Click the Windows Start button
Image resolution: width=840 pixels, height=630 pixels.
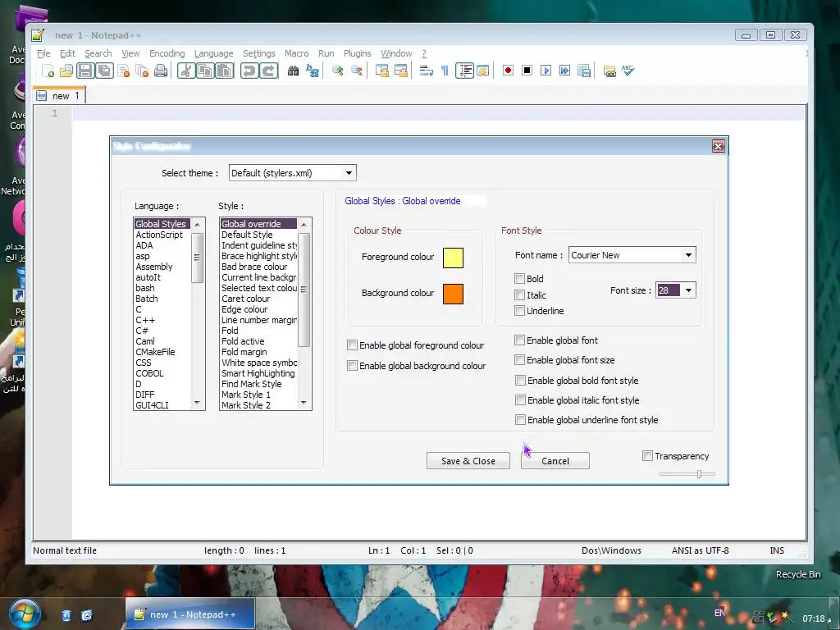(25, 614)
